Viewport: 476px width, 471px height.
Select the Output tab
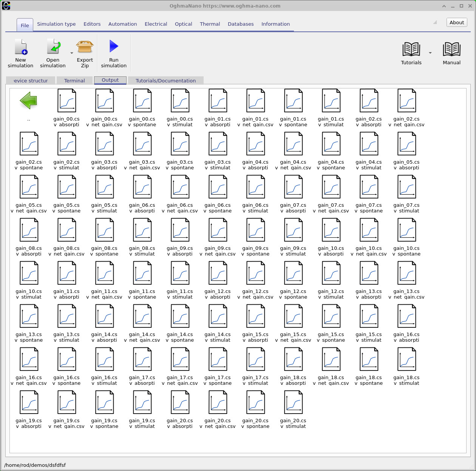pyautogui.click(x=110, y=80)
